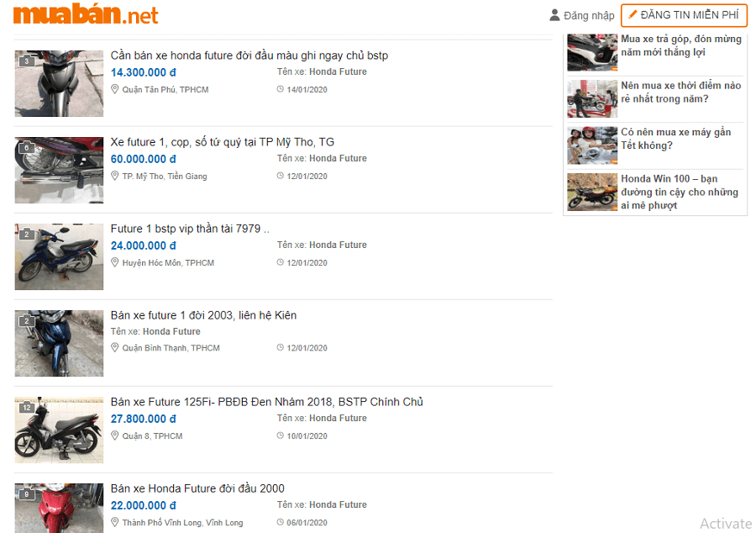
Task: Click the price 14.300.000 đ
Action: click(143, 72)
